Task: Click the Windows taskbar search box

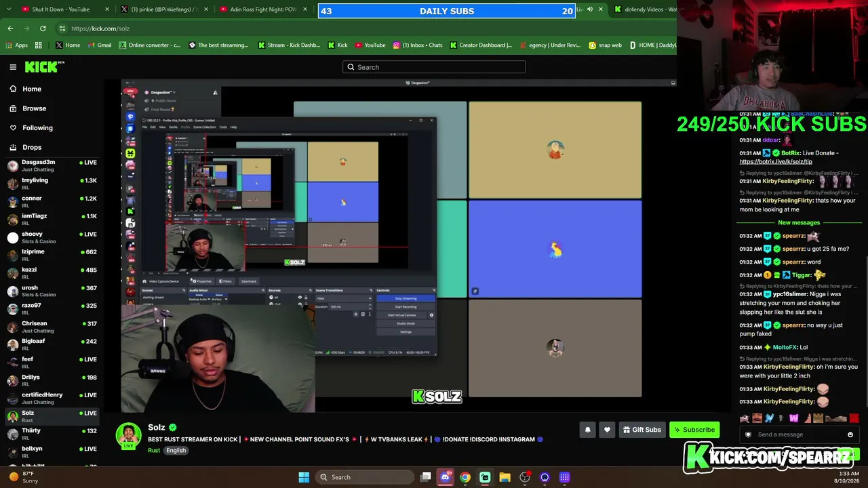Action: [x=366, y=477]
